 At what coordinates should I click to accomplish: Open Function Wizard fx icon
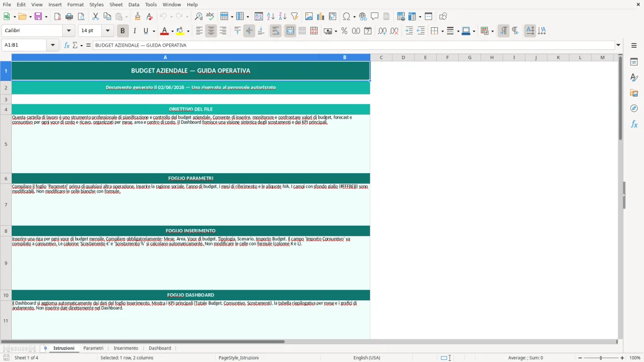(x=67, y=45)
